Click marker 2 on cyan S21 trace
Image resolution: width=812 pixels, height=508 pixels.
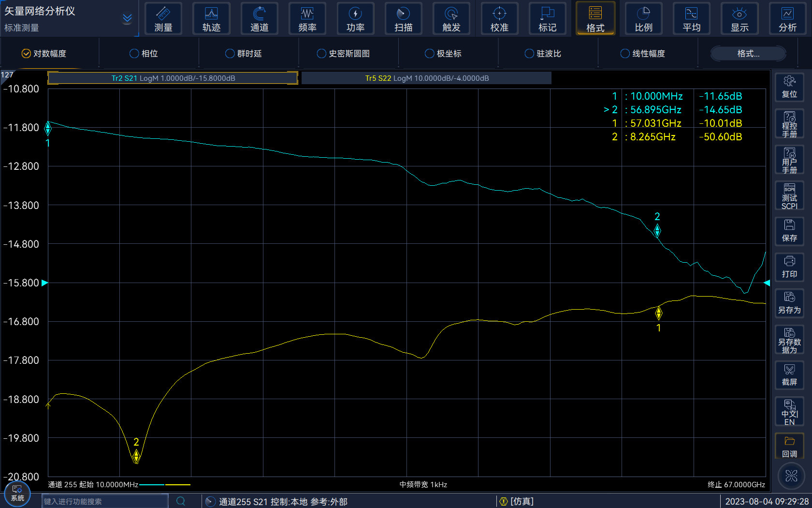(x=657, y=231)
